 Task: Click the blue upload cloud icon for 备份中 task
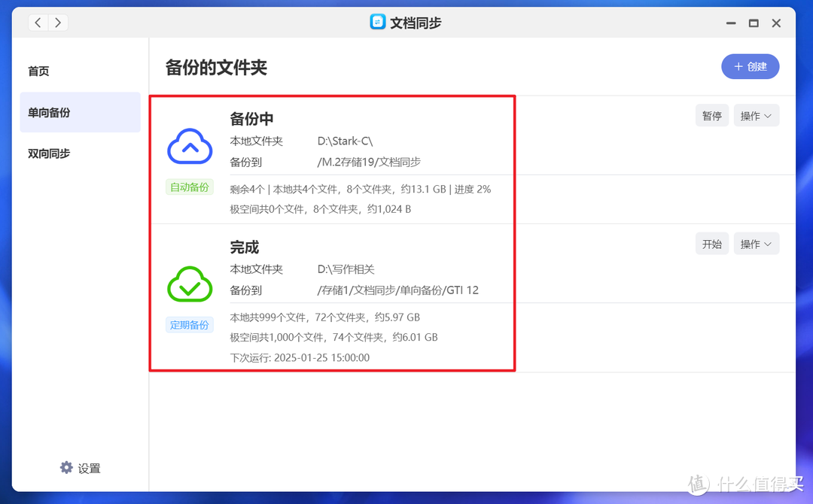click(189, 147)
